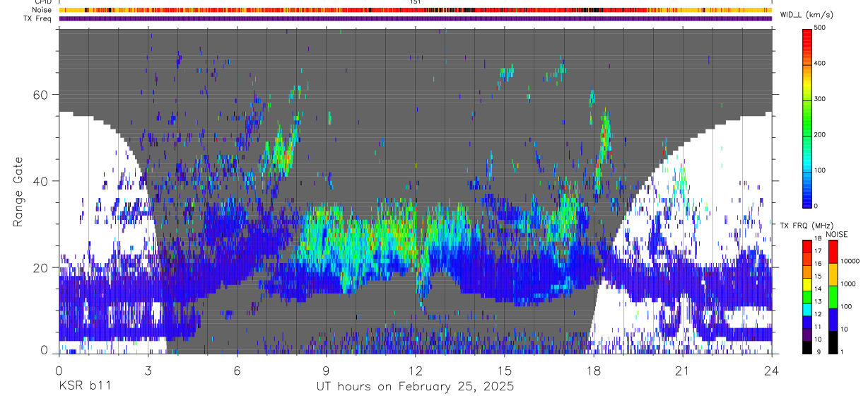Viewport: 868px width, 401px height.
Task: Click the '6' tick on the UT hours axis
Action: coord(237,370)
